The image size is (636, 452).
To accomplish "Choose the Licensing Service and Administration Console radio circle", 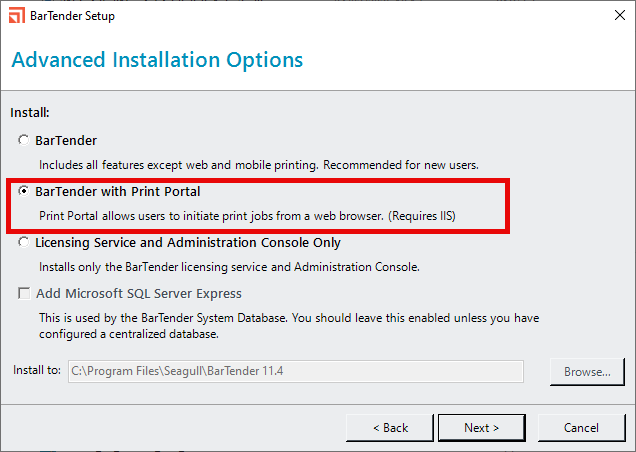I will (x=24, y=242).
